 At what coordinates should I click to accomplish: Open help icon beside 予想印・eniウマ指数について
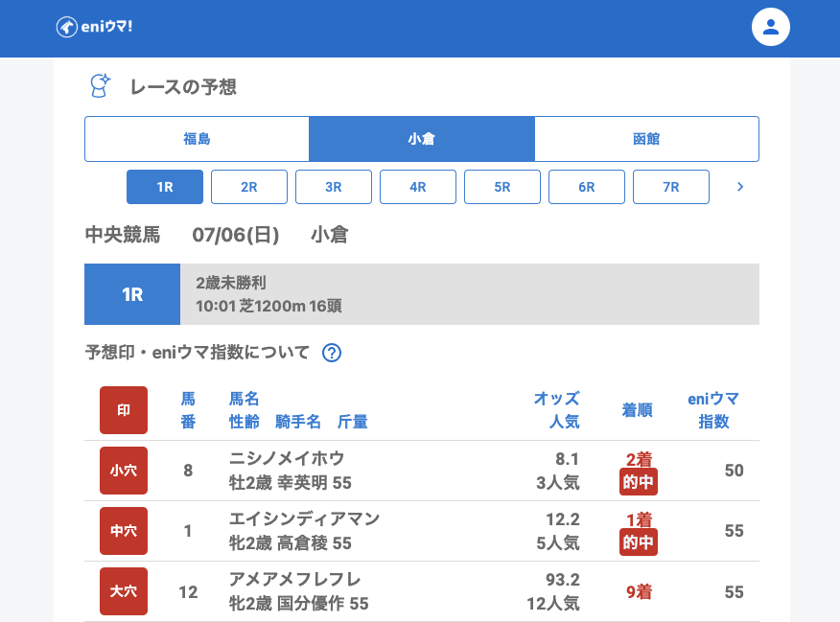[332, 353]
